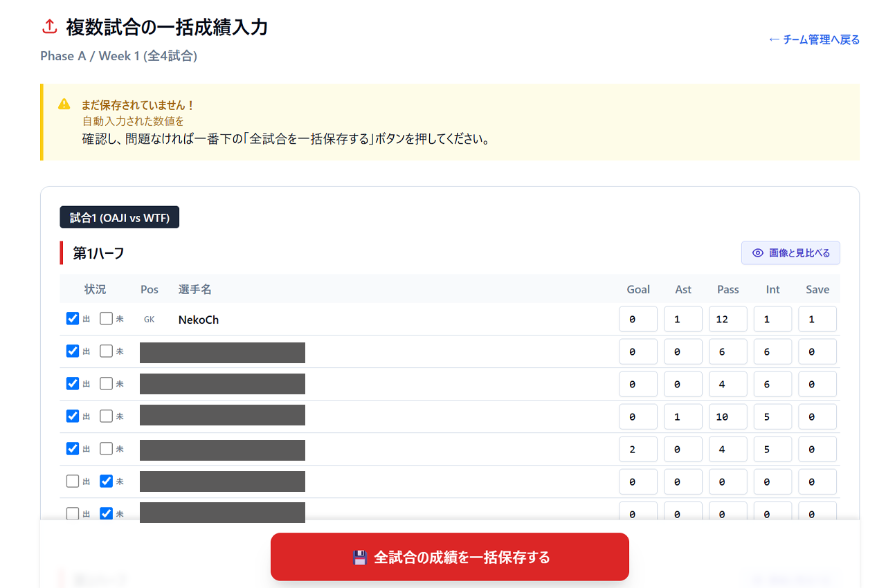
Task: Select NekoCh's Ast input field
Action: click(683, 319)
